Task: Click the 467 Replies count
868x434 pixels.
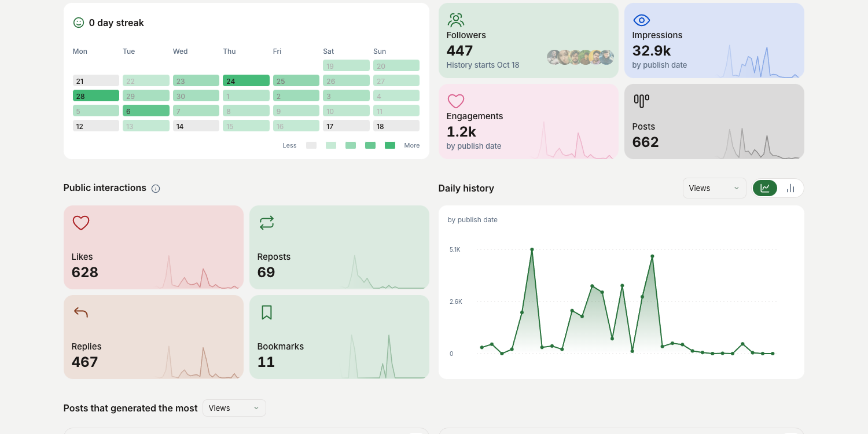Action: tap(85, 362)
